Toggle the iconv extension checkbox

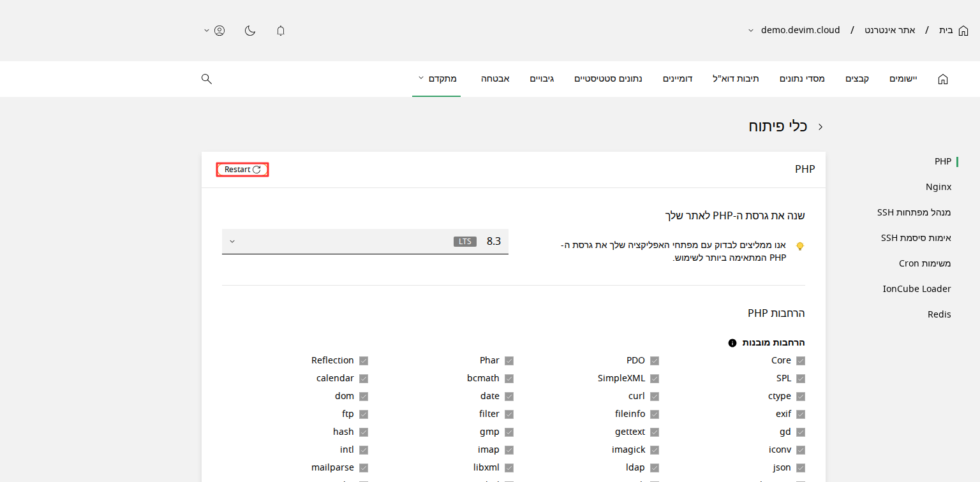801,450
